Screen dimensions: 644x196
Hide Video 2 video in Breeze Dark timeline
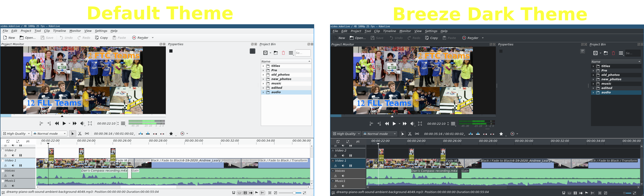coord(351,156)
